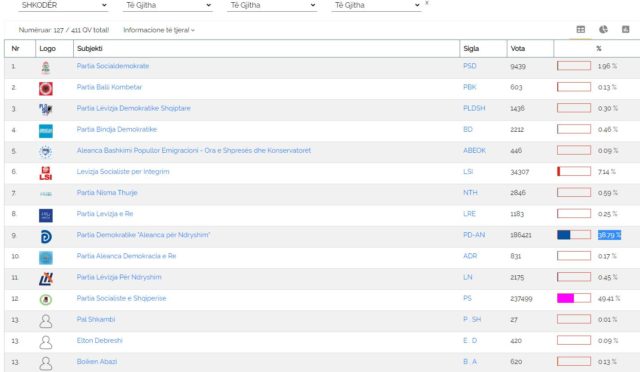This screenshot has height=372, width=640.
Task: Click the 49.41 % value
Action: [609, 299]
